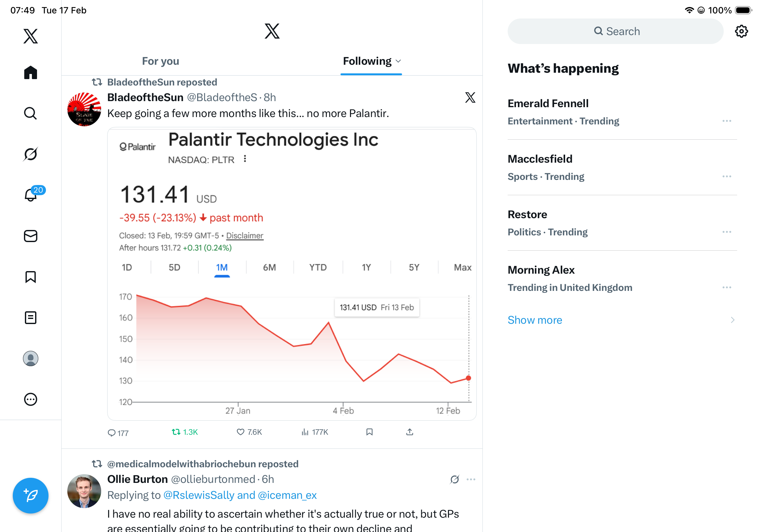Bookmark the Palantir stock post
Viewport: 762px width, 532px height.
(x=370, y=432)
